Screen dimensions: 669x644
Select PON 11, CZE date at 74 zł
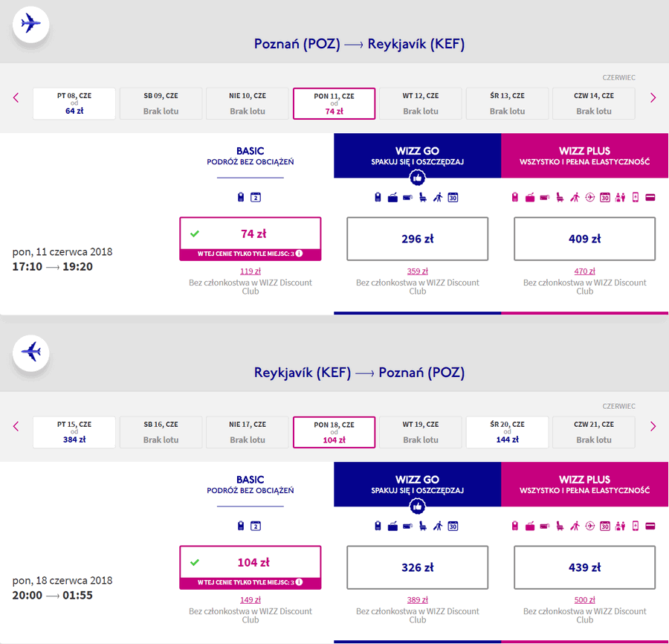click(334, 103)
